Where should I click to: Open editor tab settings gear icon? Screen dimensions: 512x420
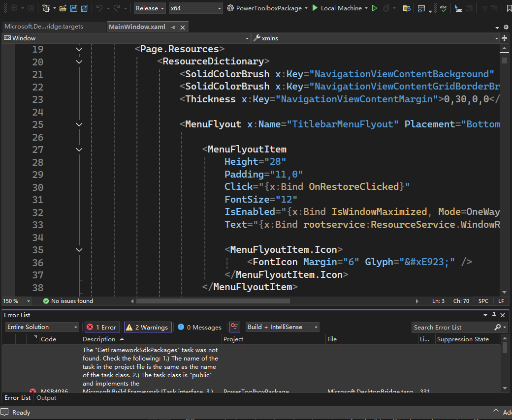pyautogui.click(x=506, y=27)
